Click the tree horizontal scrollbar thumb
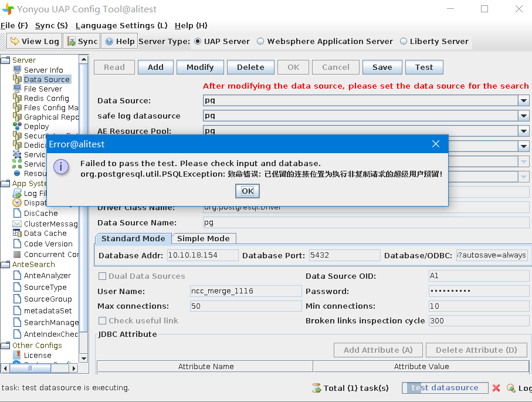This screenshot has height=402, width=532. 30,368
